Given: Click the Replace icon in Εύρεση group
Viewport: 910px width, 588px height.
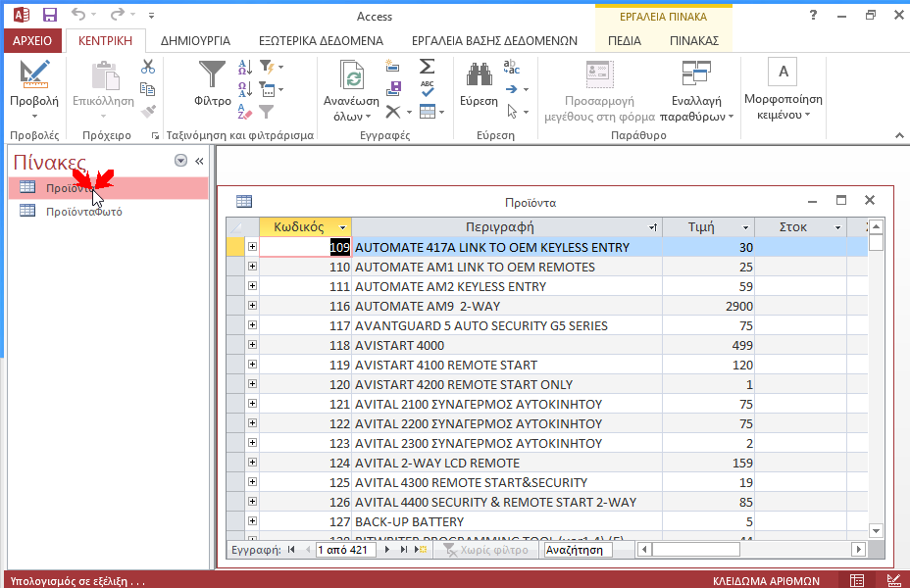Looking at the screenshot, I should tap(511, 67).
